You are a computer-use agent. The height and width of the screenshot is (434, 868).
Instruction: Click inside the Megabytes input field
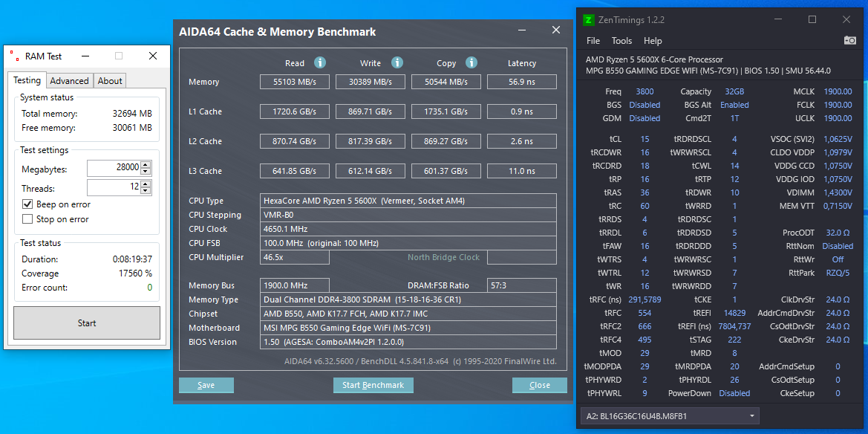[x=110, y=168]
